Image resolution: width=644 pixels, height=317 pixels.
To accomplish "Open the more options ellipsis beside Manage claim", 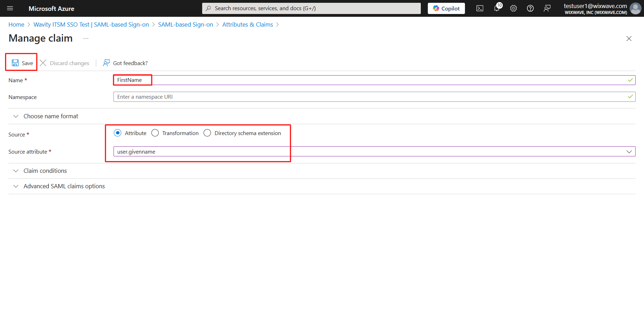I will [86, 38].
